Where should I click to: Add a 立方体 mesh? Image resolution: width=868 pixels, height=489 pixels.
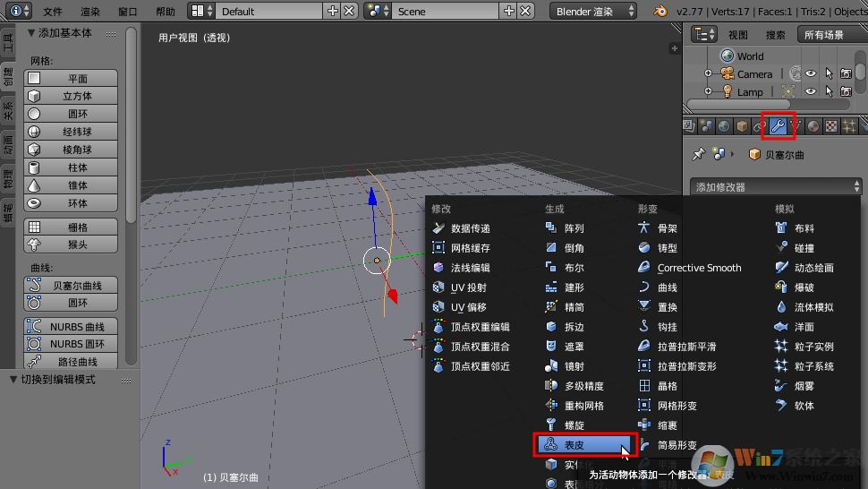(71, 96)
